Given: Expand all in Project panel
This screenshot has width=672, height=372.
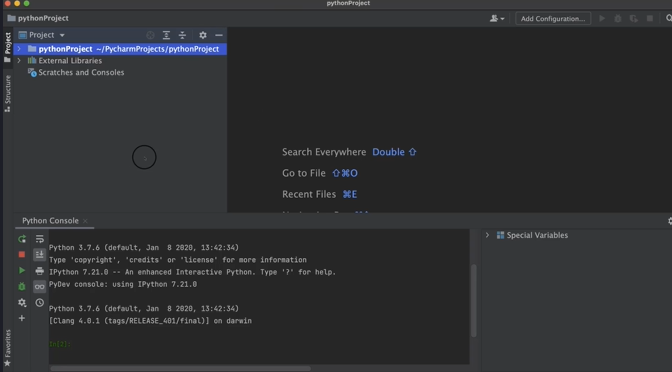Looking at the screenshot, I should click(166, 35).
